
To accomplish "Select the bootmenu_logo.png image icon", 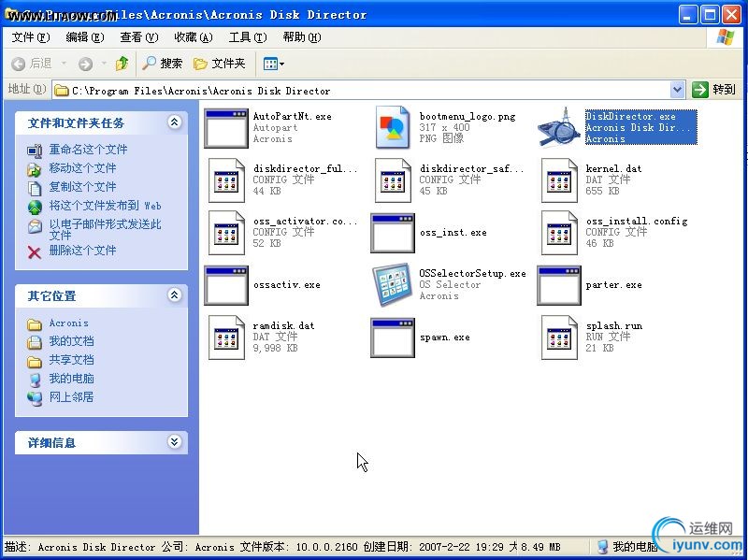I will [393, 128].
